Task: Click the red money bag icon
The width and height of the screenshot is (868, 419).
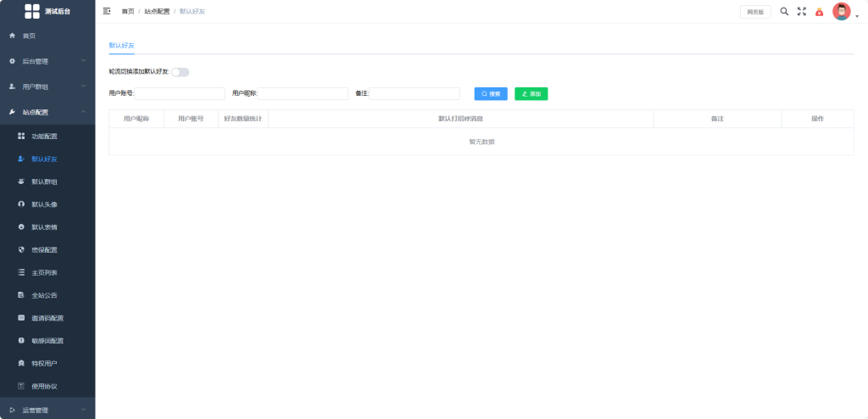Action: [820, 12]
